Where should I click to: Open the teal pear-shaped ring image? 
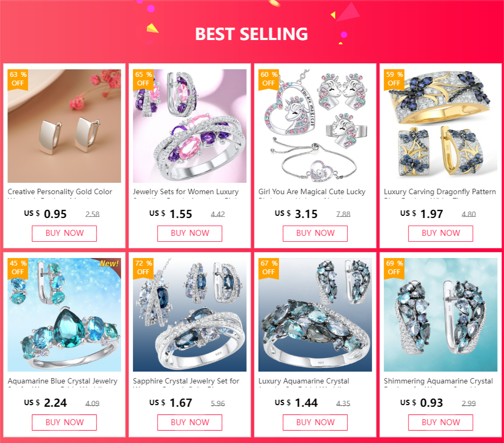coord(64,315)
